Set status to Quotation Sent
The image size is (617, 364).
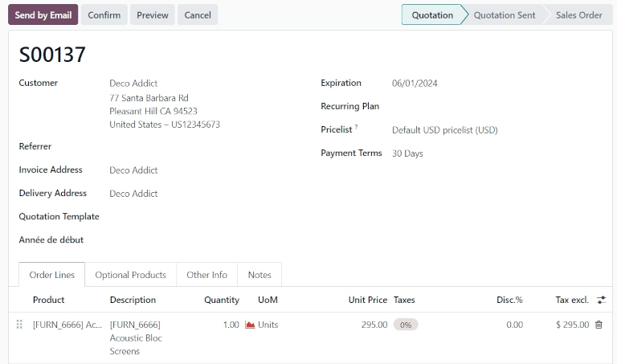(504, 15)
